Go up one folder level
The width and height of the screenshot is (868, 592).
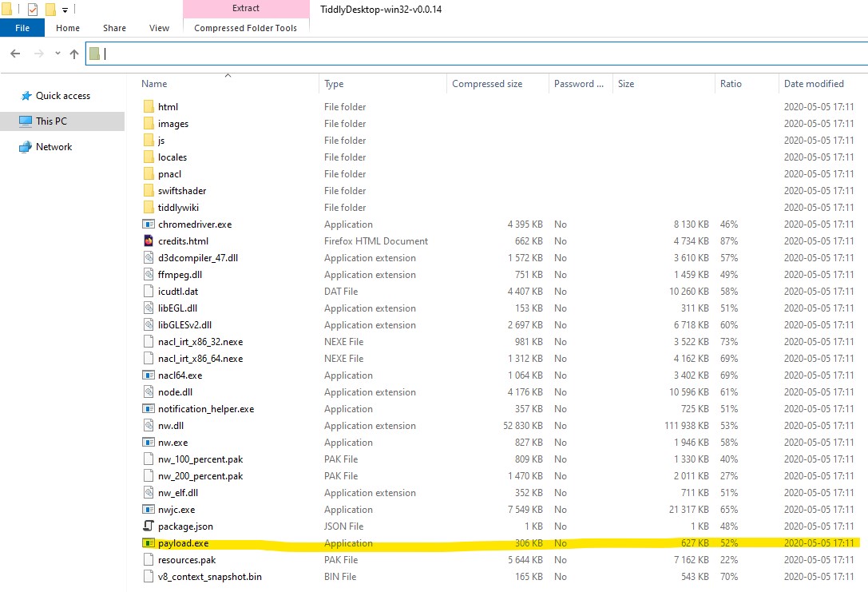pyautogui.click(x=74, y=54)
